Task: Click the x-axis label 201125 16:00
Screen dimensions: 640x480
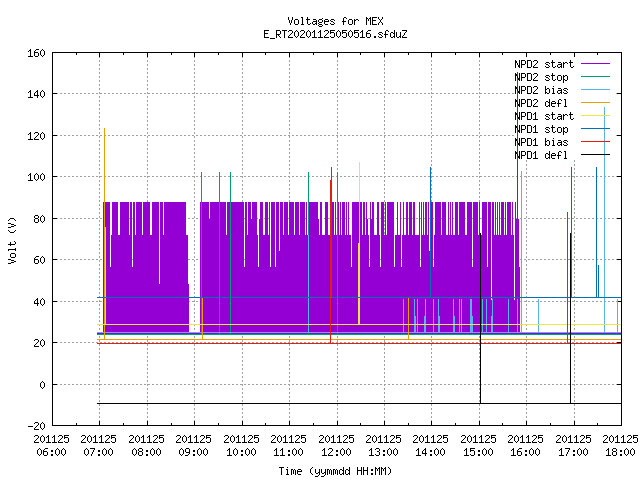Action: pos(526,446)
